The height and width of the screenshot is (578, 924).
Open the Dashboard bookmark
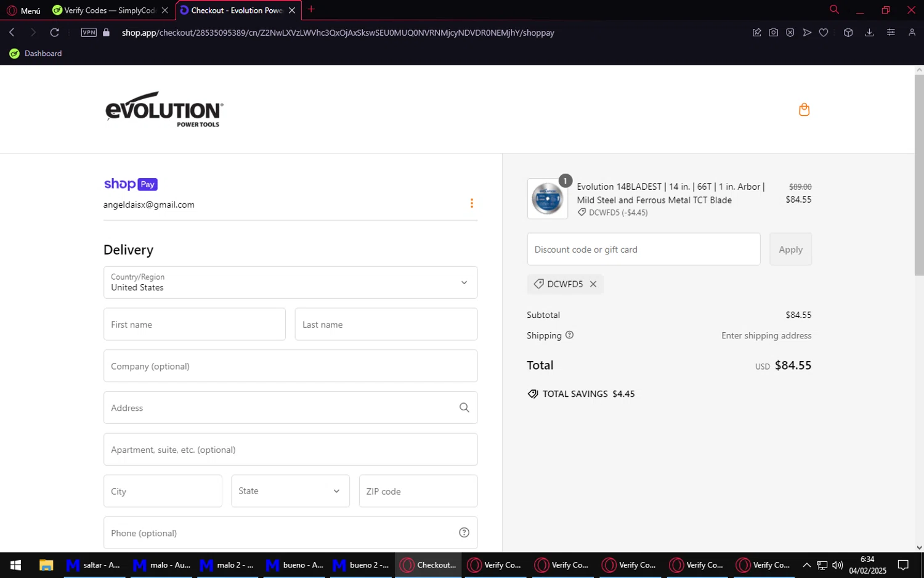pyautogui.click(x=36, y=54)
